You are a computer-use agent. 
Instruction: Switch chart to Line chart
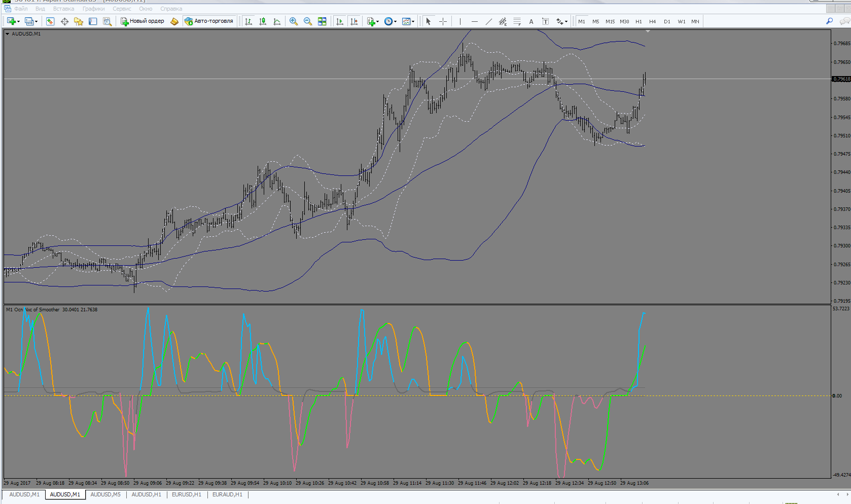click(277, 21)
